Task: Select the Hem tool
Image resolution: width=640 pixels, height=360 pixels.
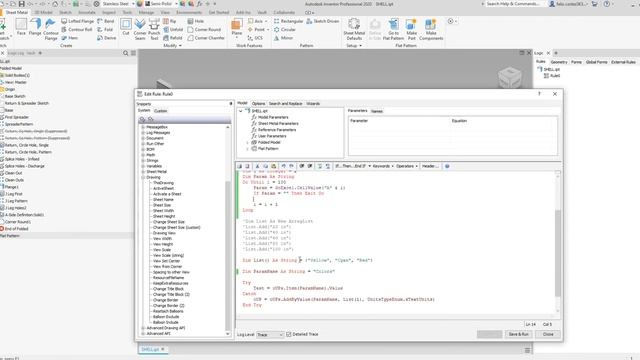Action: click(x=70, y=38)
